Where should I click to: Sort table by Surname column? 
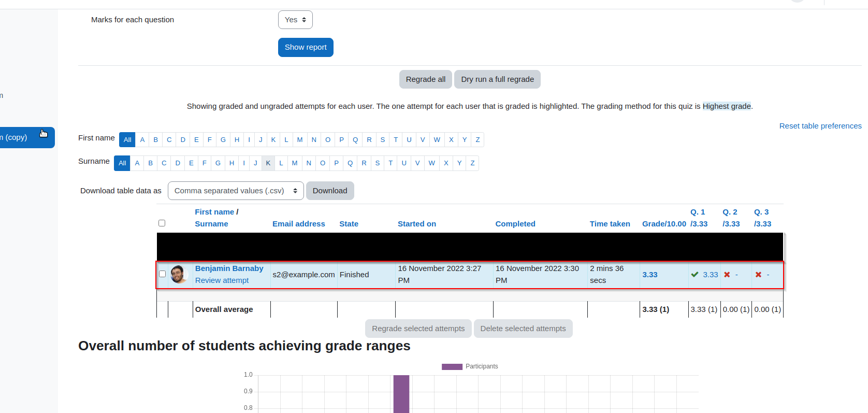click(211, 224)
